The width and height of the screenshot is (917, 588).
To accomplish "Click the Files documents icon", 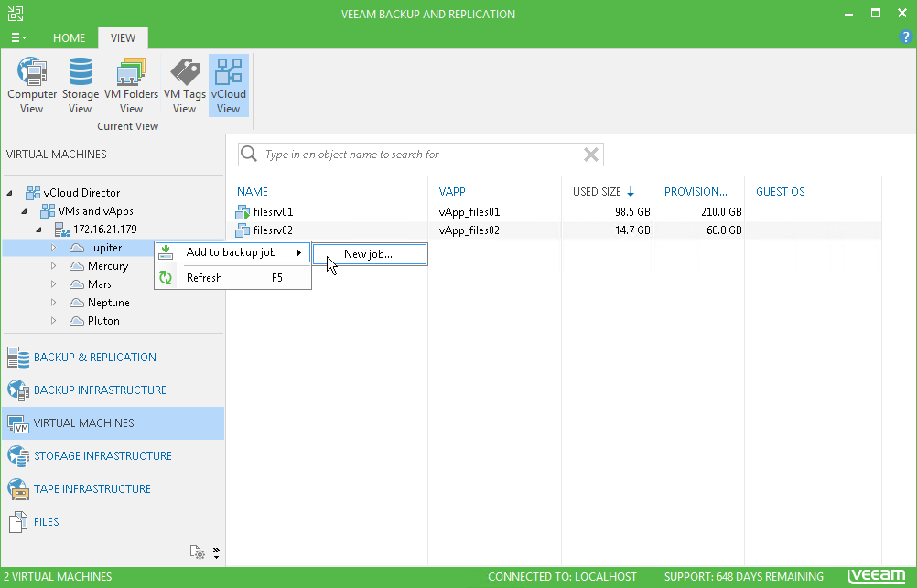I will click(x=18, y=522).
